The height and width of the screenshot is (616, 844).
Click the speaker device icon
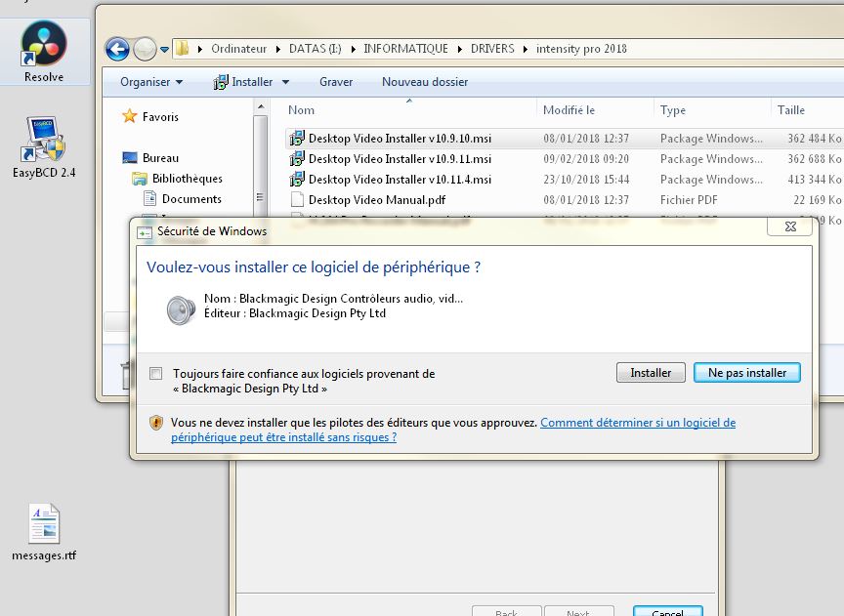[181, 309]
